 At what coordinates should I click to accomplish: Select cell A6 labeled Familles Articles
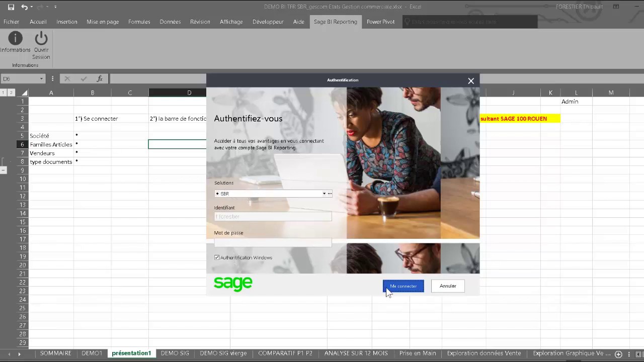(x=51, y=144)
